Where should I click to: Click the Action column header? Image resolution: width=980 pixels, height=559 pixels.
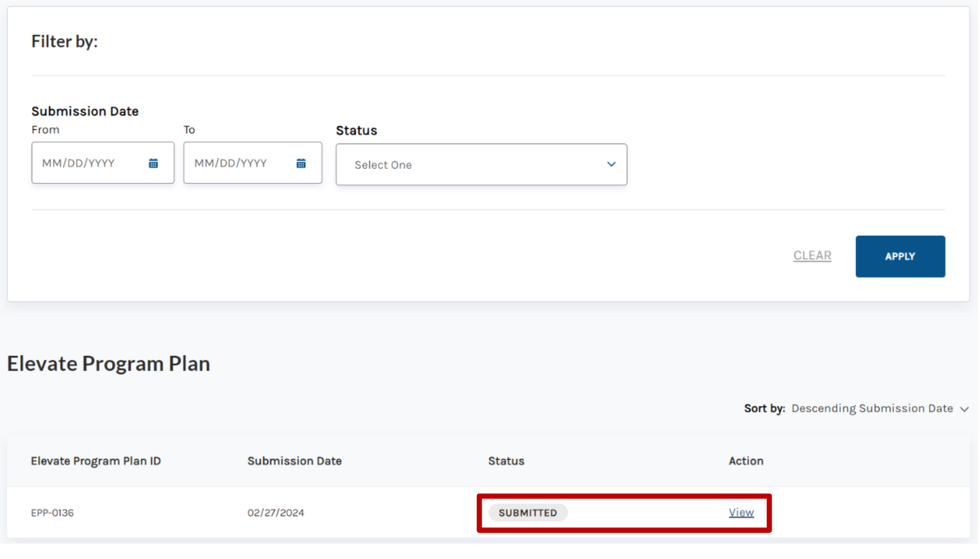tap(746, 461)
